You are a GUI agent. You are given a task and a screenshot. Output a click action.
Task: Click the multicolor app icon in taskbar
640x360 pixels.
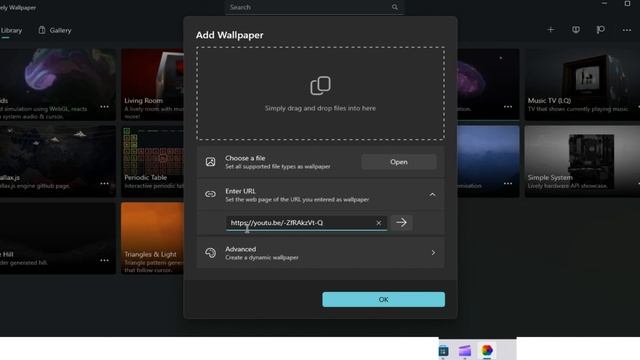[x=487, y=350]
